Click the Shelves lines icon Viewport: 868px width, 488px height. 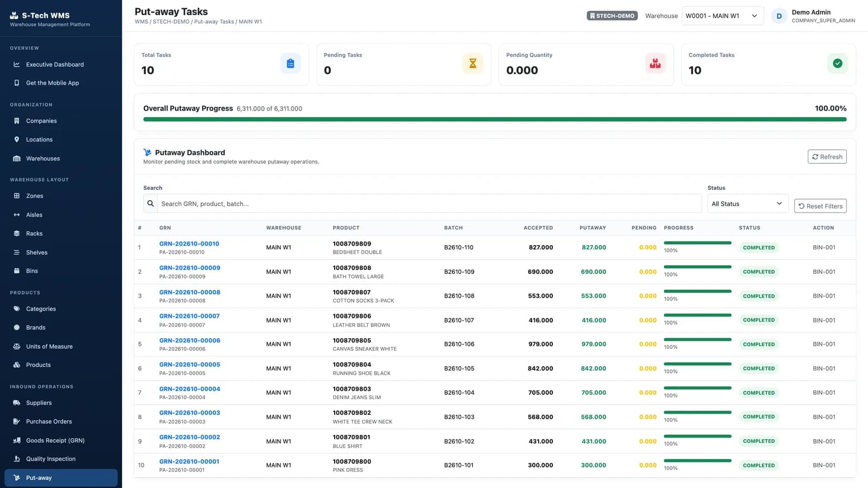click(17, 253)
